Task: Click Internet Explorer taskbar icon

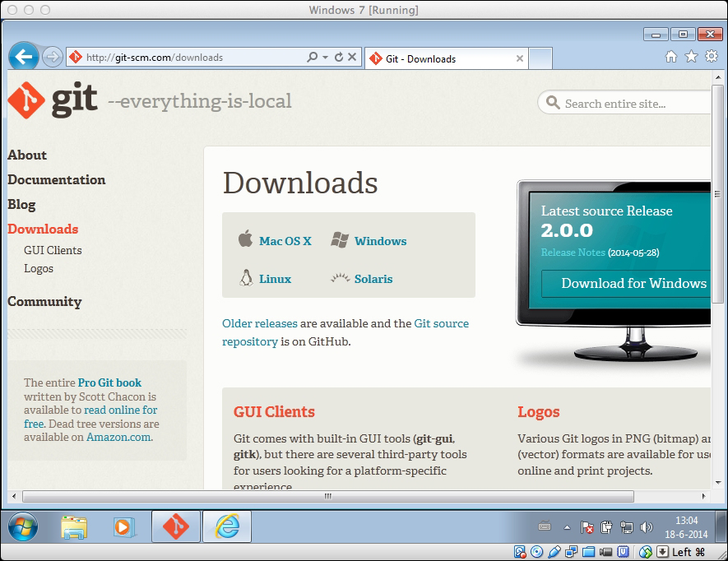Action: 226,526
